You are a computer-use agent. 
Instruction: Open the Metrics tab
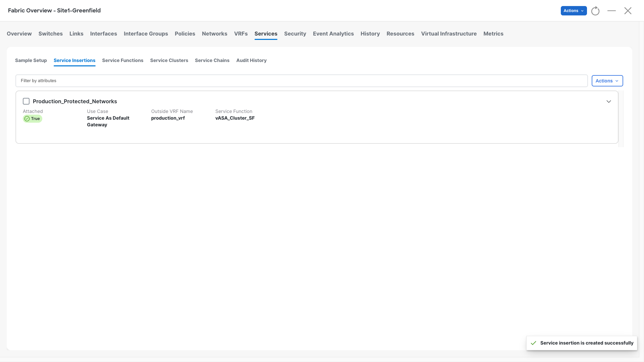[x=493, y=34]
